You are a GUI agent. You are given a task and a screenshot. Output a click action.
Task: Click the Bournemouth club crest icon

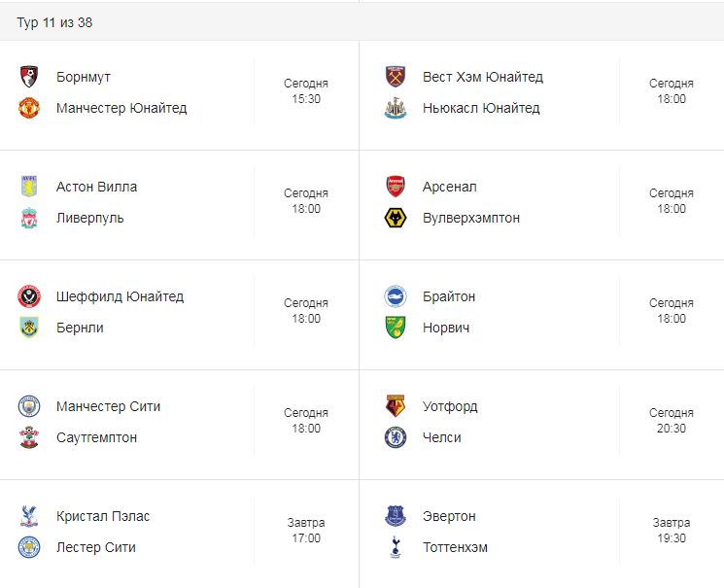[29, 77]
